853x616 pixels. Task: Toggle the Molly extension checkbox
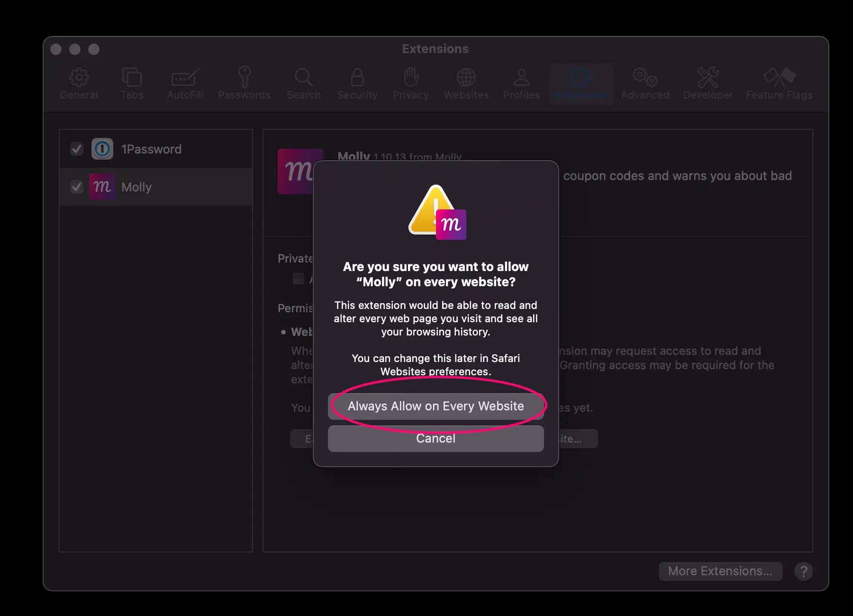[x=76, y=187]
